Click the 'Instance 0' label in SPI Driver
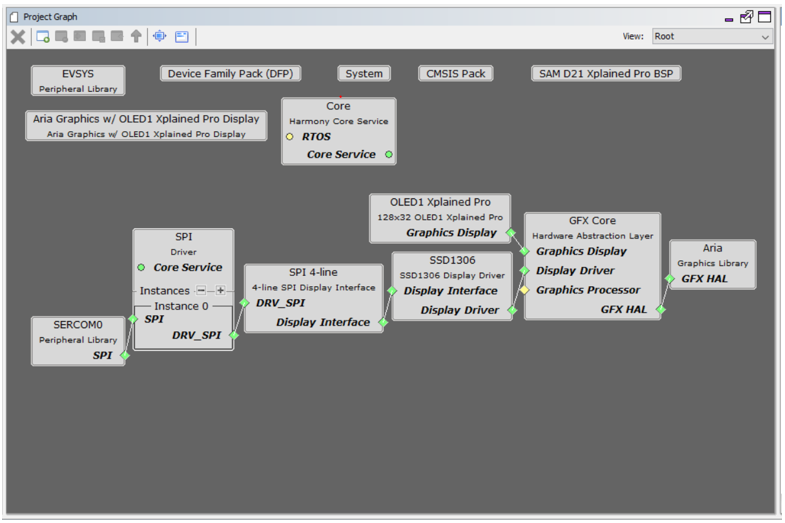Viewport: 785px width, 523px height. click(x=181, y=306)
